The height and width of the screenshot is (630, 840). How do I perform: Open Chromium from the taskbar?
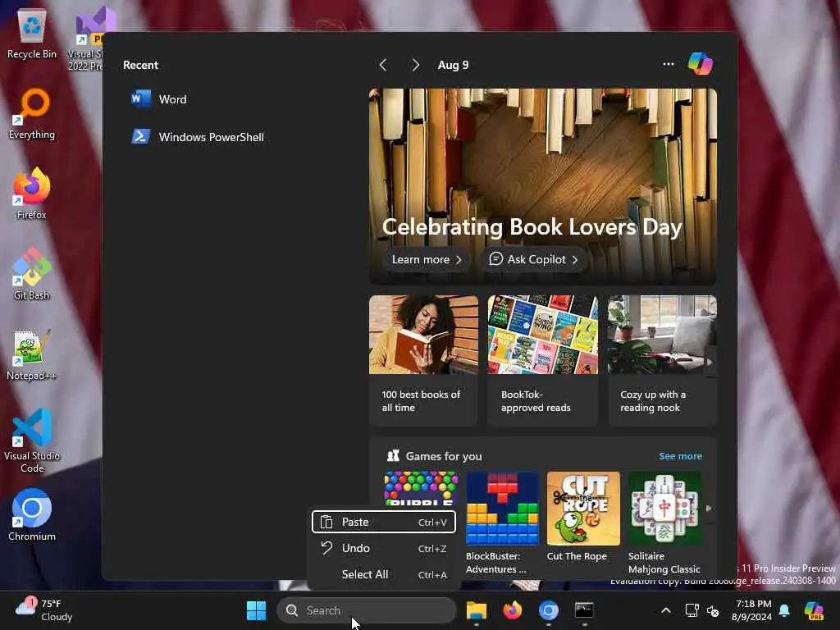(548, 610)
